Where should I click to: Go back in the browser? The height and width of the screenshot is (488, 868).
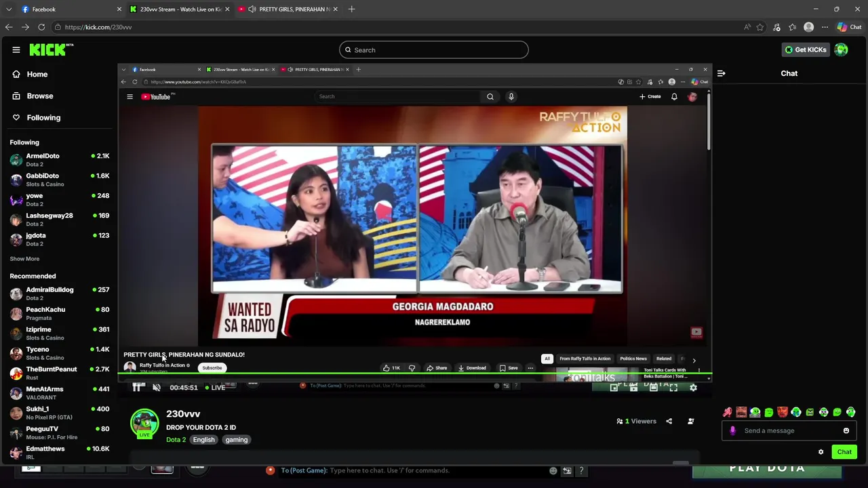9,27
